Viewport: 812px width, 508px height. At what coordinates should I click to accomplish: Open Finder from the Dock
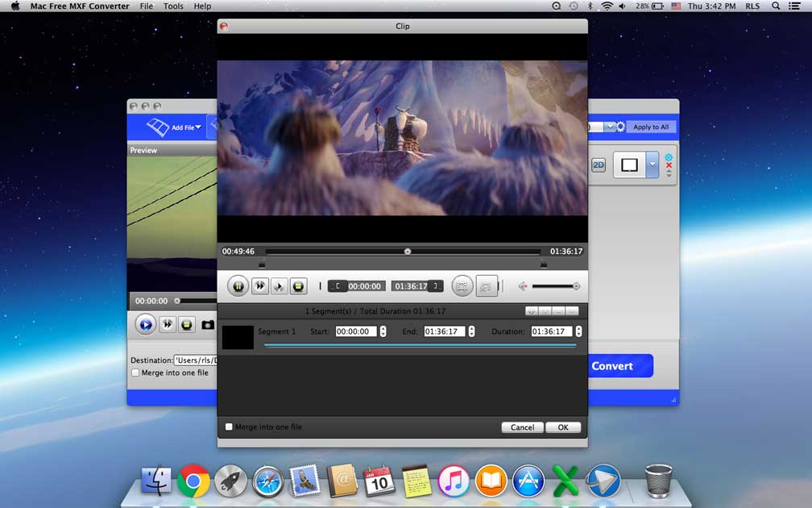[x=156, y=481]
